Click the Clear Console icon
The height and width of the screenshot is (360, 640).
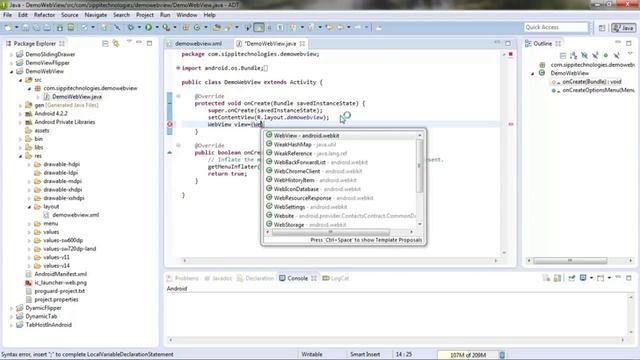coord(547,278)
